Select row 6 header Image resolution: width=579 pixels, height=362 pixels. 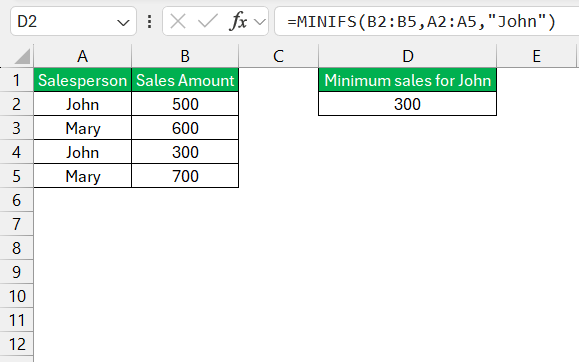pos(17,200)
